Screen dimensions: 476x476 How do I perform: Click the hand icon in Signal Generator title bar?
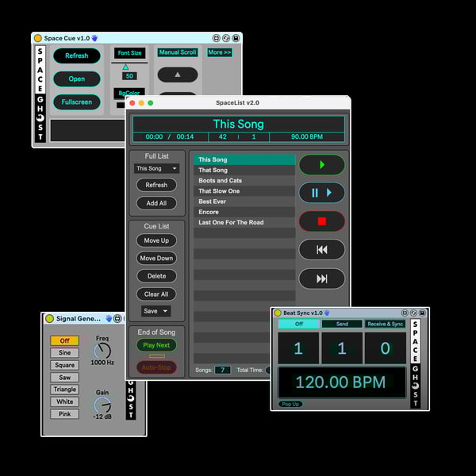coord(109,318)
